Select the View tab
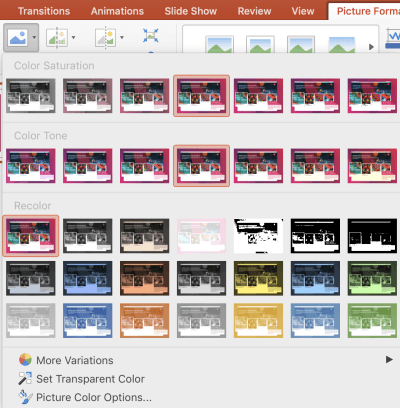This screenshot has width=400, height=408. pos(303,11)
